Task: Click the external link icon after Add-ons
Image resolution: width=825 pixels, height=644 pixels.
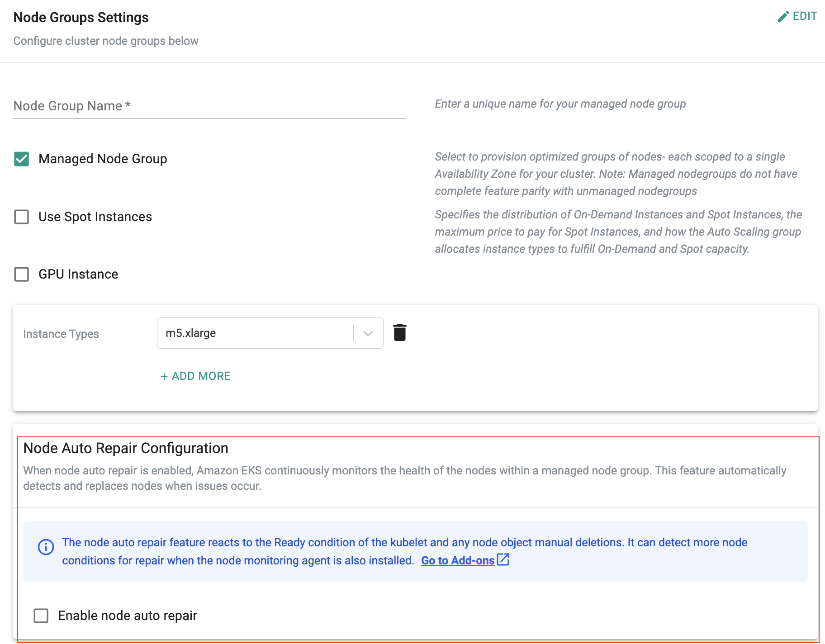Action: (503, 560)
